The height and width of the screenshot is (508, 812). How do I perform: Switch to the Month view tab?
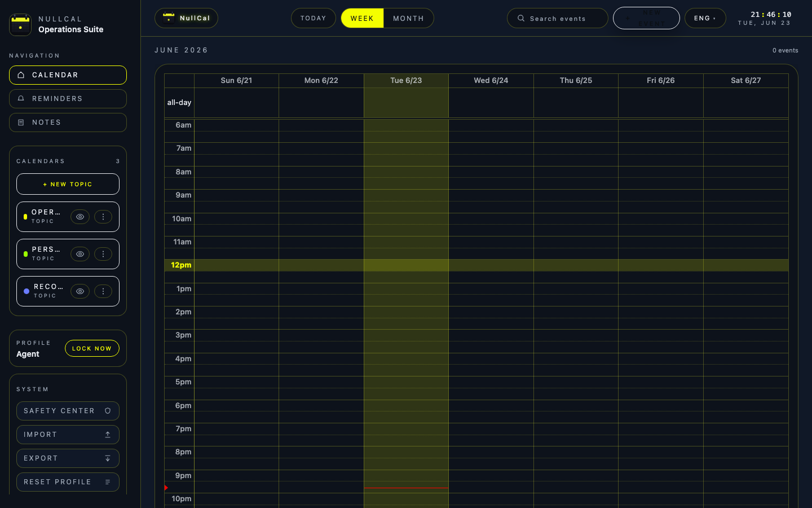point(408,18)
